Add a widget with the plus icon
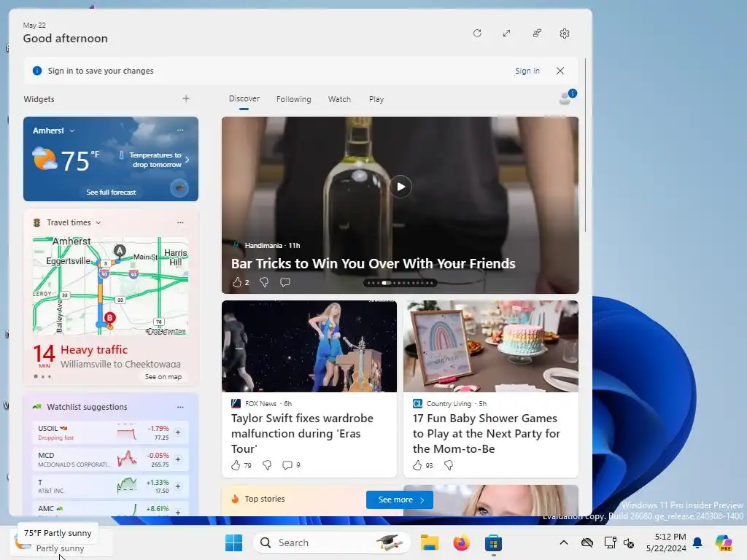The image size is (747, 560). [x=186, y=98]
